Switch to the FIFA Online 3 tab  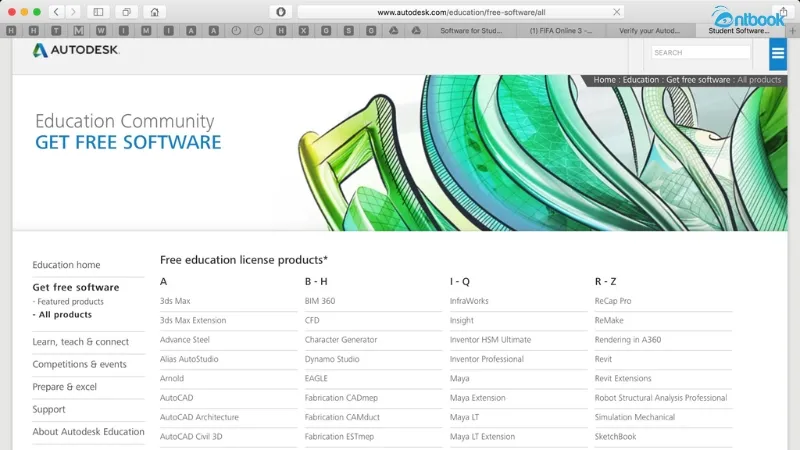(x=566, y=31)
